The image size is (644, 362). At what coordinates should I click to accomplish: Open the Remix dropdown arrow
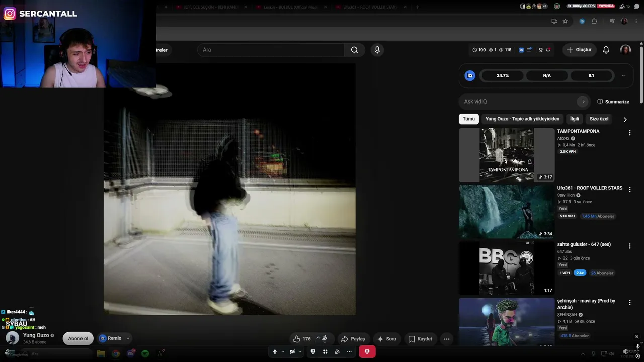click(128, 338)
